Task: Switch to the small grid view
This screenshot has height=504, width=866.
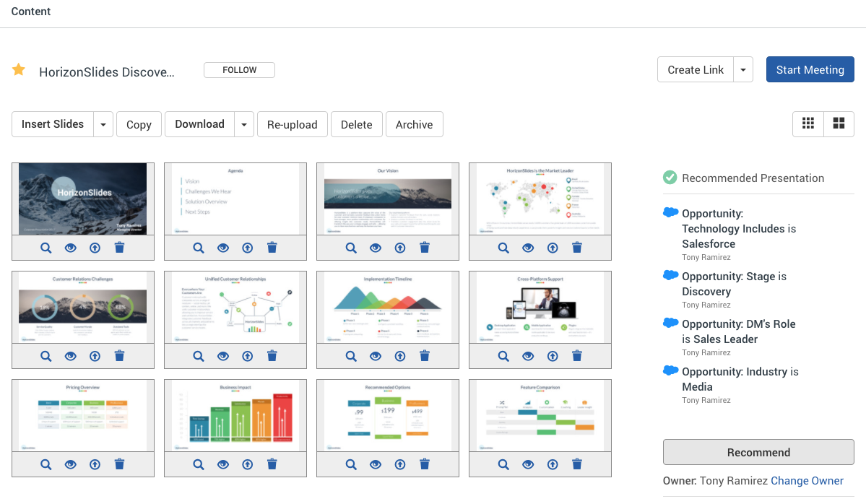Action: click(808, 123)
